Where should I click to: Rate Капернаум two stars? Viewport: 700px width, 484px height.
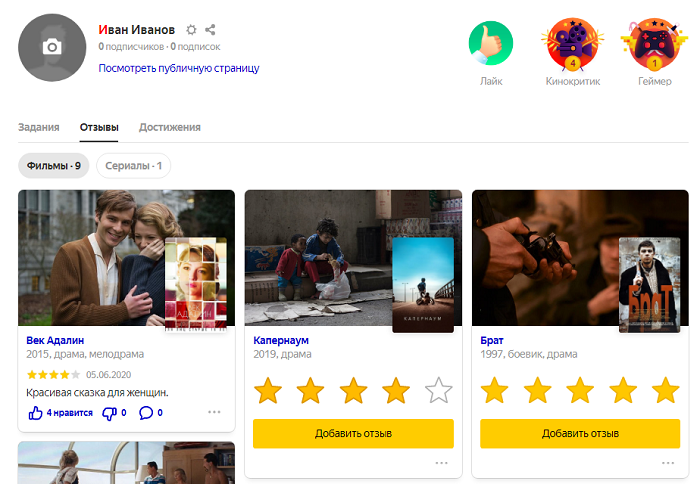coord(310,390)
